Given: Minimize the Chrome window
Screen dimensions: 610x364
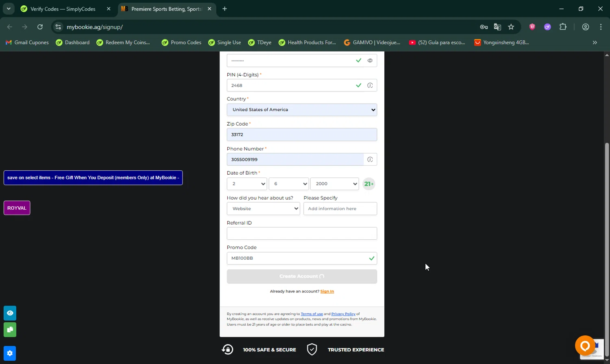Looking at the screenshot, I should [562, 9].
